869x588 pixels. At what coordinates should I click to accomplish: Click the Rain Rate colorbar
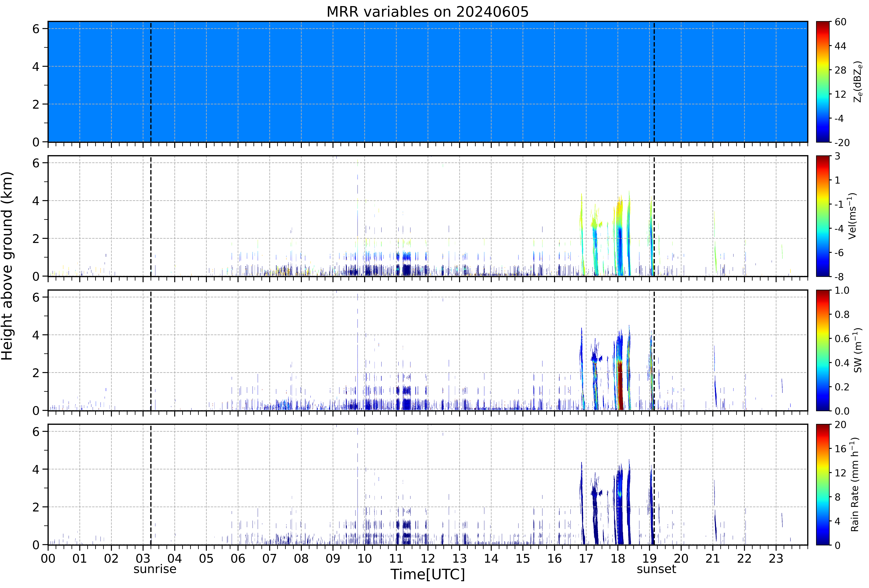click(x=823, y=485)
